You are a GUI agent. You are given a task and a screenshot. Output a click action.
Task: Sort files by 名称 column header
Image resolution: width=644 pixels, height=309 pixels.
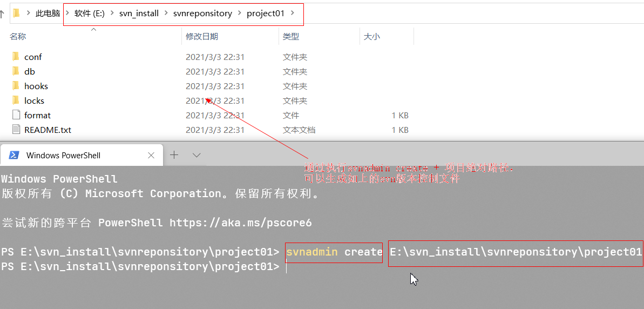pos(18,37)
